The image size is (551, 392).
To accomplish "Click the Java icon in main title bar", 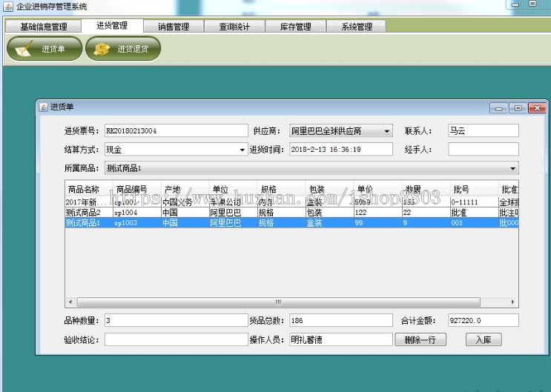I will [x=7, y=7].
